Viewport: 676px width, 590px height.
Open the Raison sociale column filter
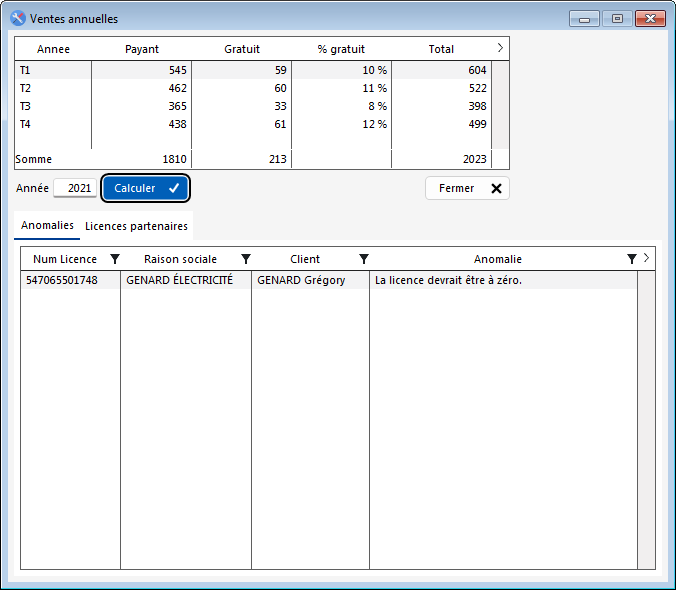[x=245, y=259]
